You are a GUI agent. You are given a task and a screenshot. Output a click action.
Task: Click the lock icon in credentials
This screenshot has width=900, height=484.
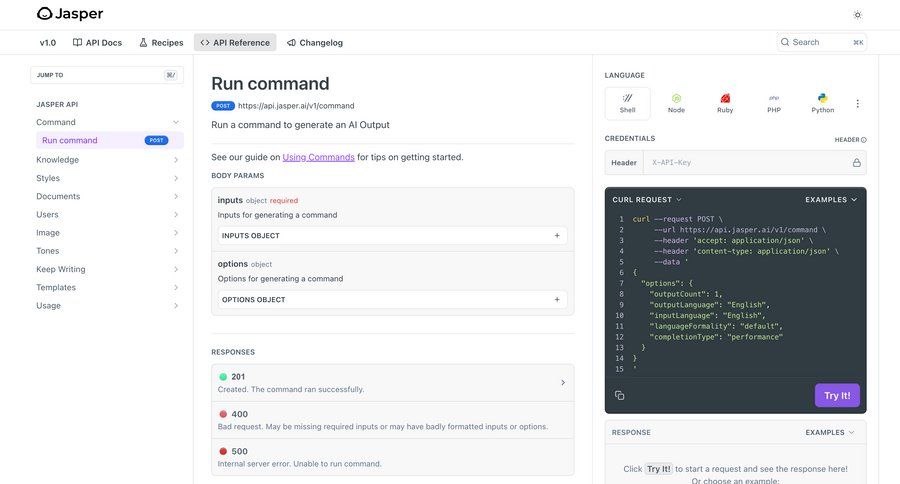pyautogui.click(x=856, y=162)
